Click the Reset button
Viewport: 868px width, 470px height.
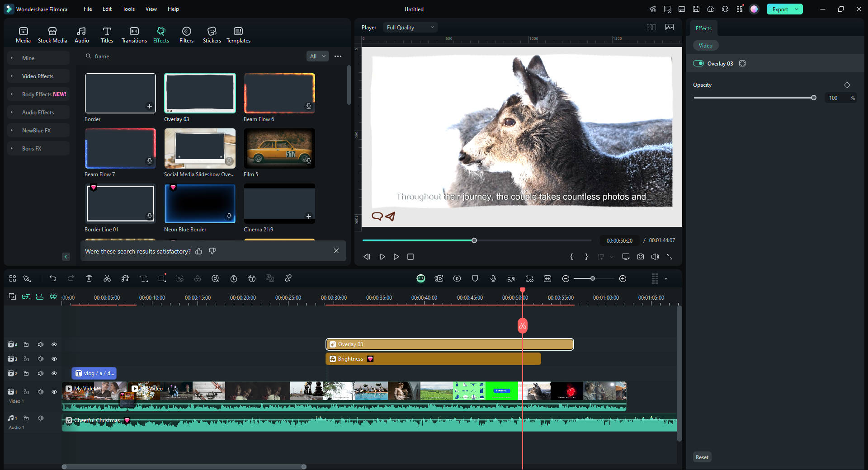(x=702, y=457)
